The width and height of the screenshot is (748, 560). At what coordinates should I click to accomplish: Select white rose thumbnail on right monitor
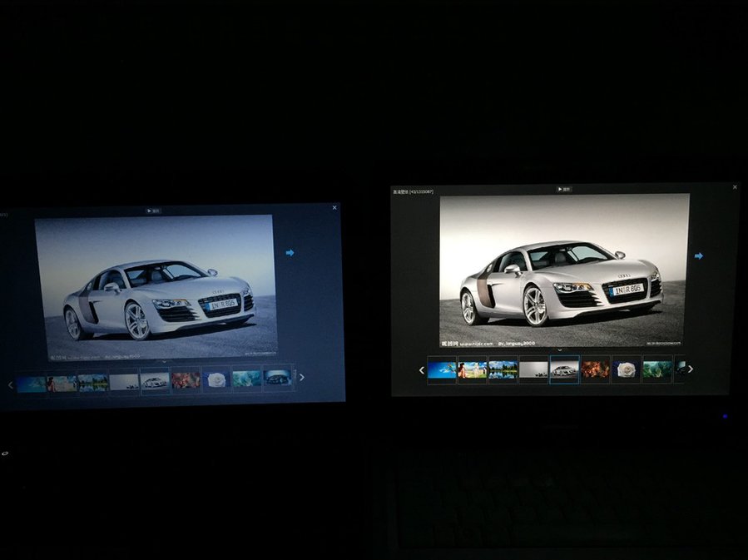coord(626,369)
